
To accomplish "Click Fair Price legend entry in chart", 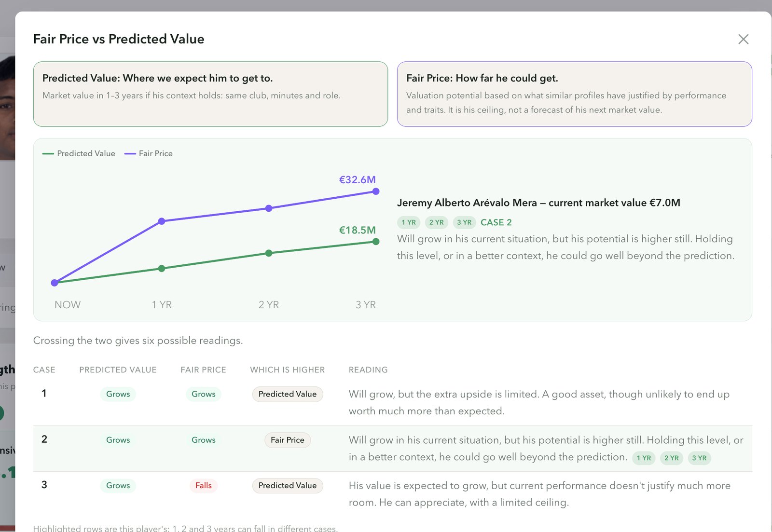I will pos(149,153).
